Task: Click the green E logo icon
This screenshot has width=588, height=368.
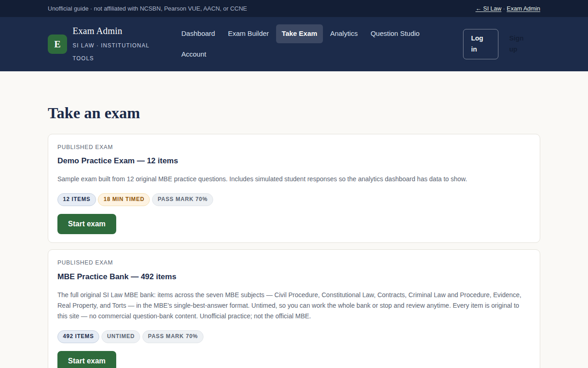Action: [57, 44]
